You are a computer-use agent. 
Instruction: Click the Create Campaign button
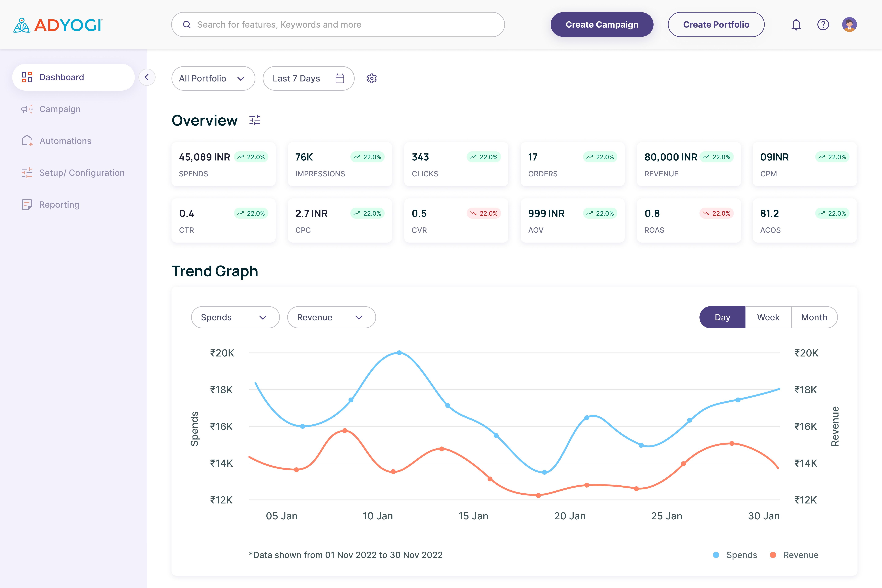602,25
